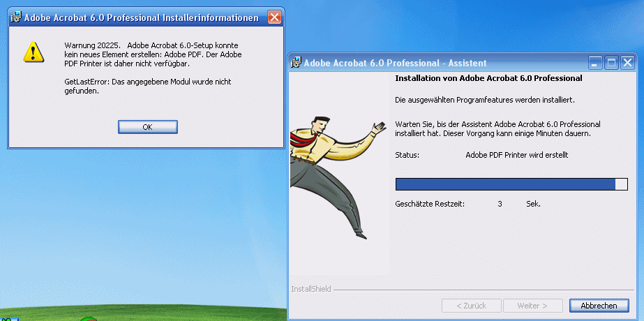Close the Installerinformationen warning dialog
This screenshot has width=644, height=321.
[x=274, y=17]
